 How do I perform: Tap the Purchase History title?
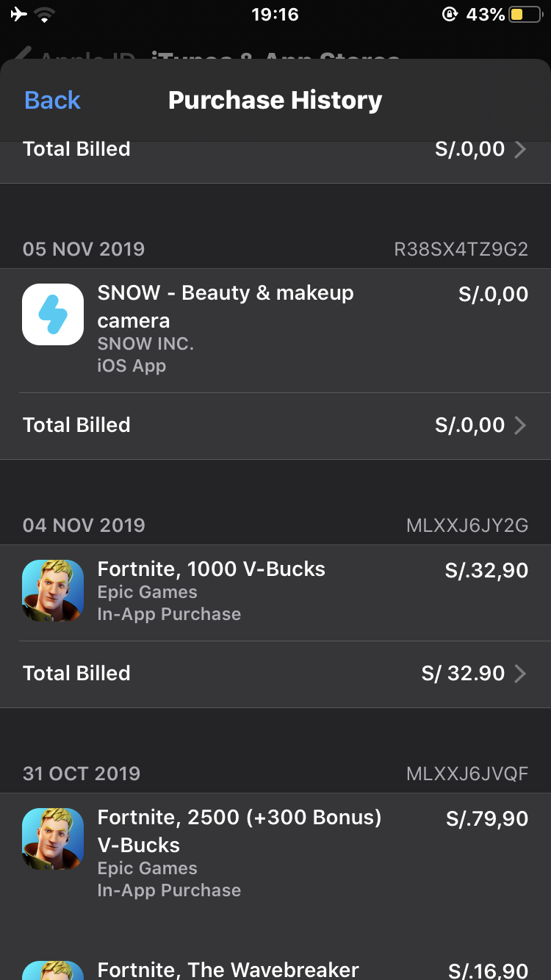coord(275,100)
